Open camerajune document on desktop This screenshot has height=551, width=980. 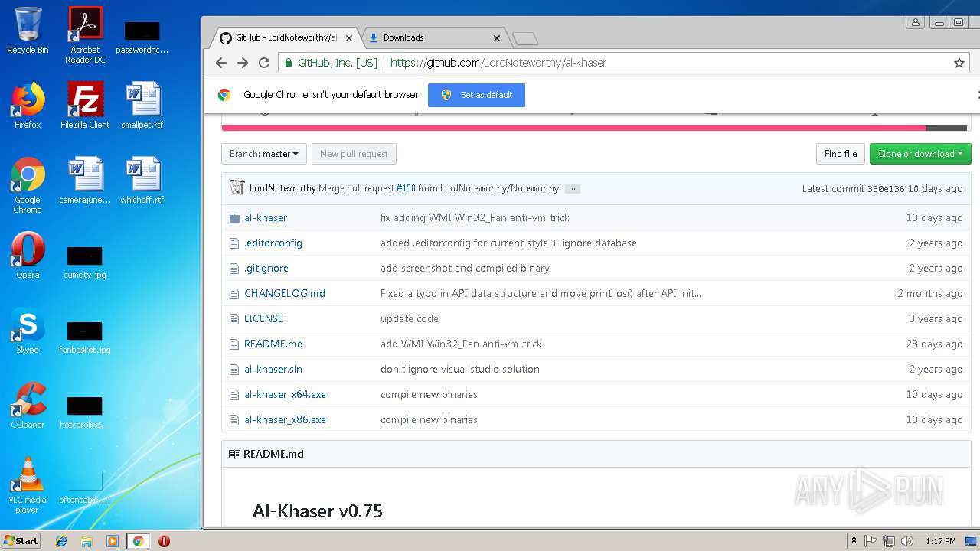tap(85, 181)
